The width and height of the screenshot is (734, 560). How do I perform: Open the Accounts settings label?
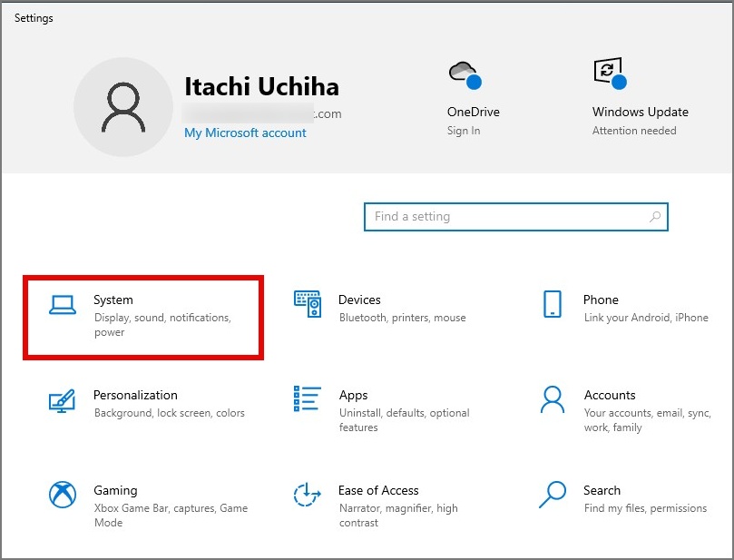610,395
